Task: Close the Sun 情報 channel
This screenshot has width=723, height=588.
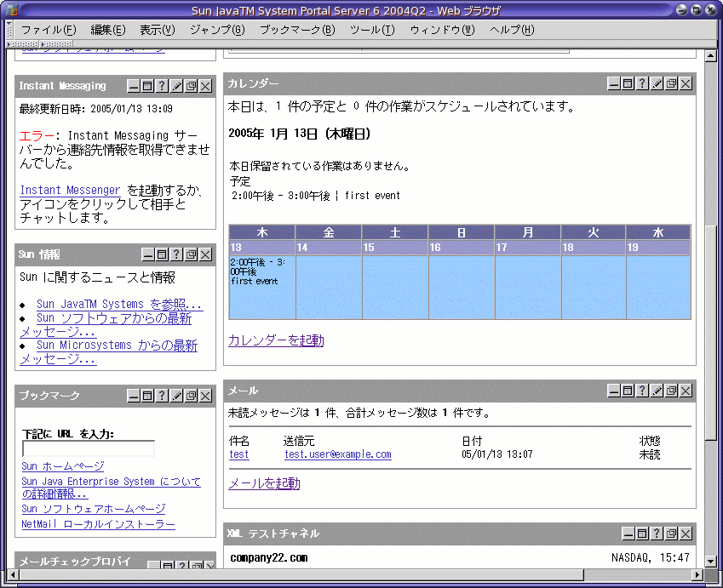Action: pos(205,254)
